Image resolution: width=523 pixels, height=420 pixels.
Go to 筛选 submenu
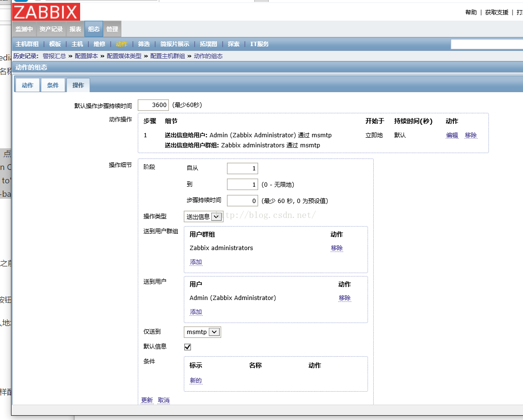144,44
